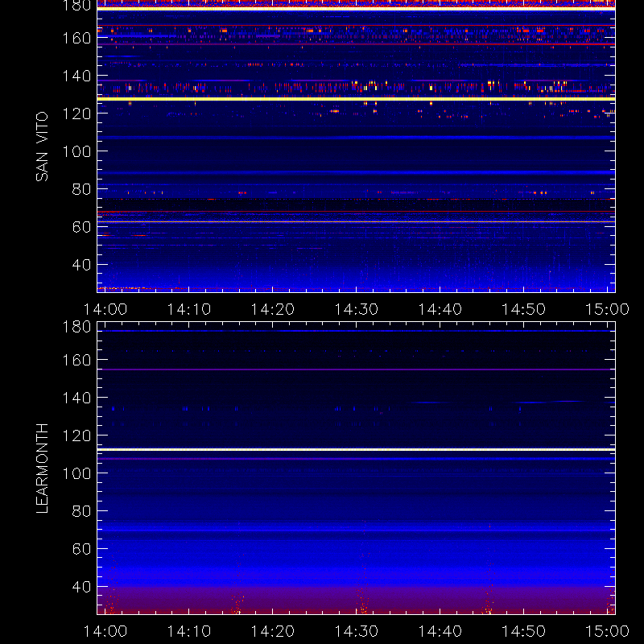Image resolution: width=644 pixels, height=644 pixels.
Task: Choose Learmonth frequency label 80
Action: tap(81, 511)
